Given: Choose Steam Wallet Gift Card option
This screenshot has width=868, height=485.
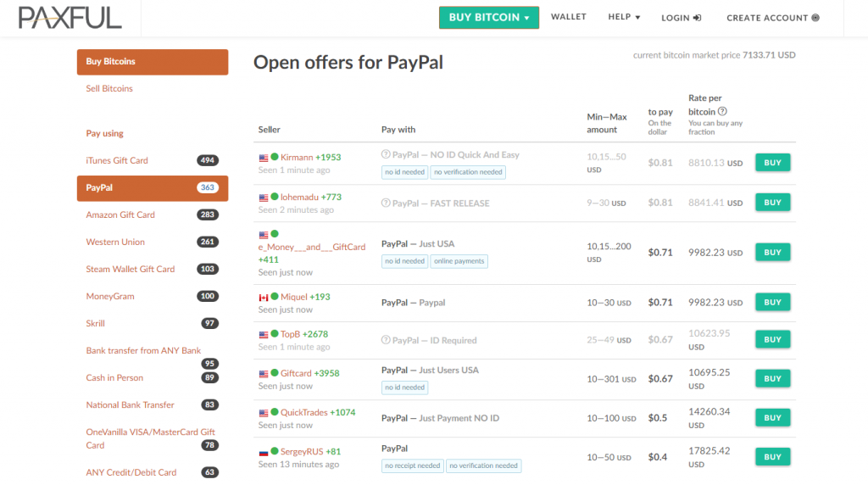Looking at the screenshot, I should 130,269.
